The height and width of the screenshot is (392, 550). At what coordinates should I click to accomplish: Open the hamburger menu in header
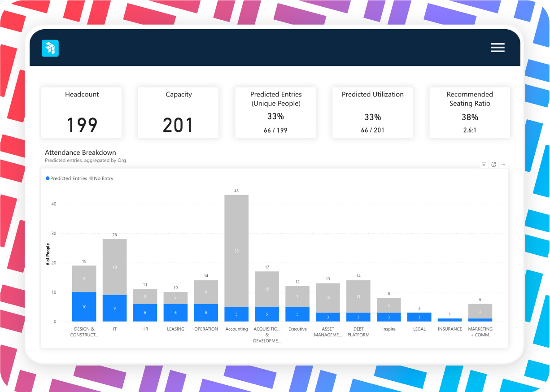tap(498, 48)
